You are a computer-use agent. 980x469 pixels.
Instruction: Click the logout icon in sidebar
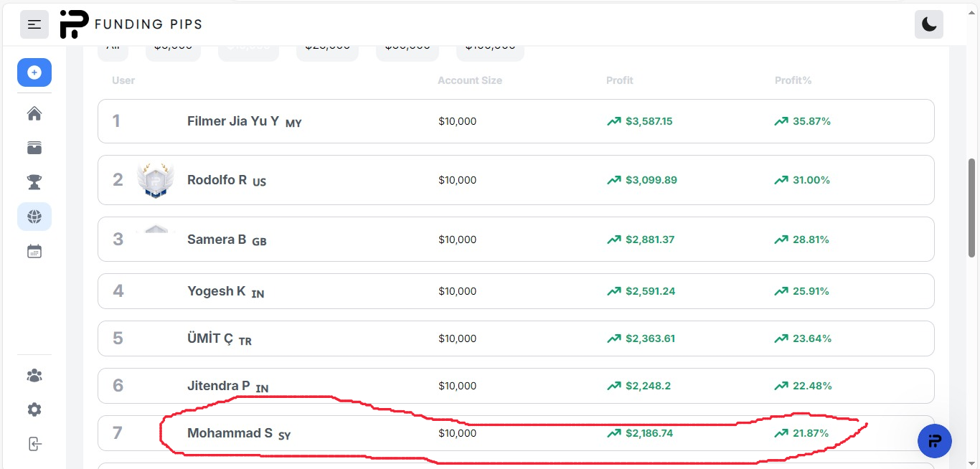[x=34, y=444]
